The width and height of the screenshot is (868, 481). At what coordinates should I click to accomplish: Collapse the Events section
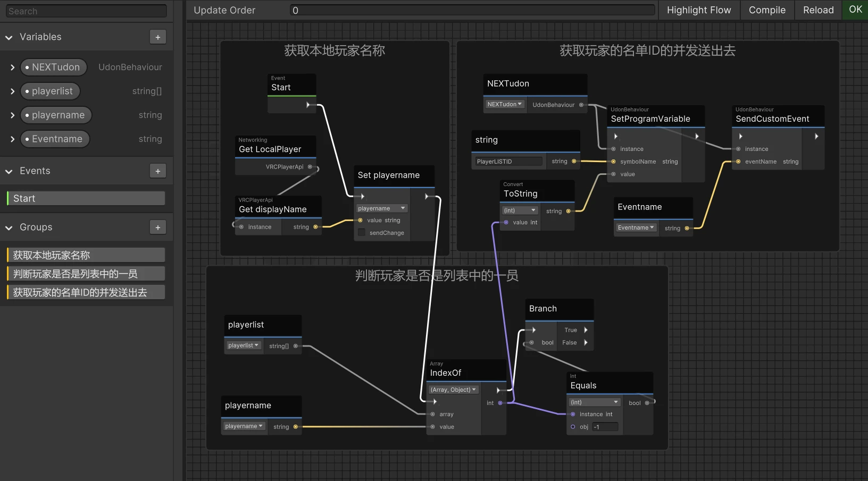(9, 172)
